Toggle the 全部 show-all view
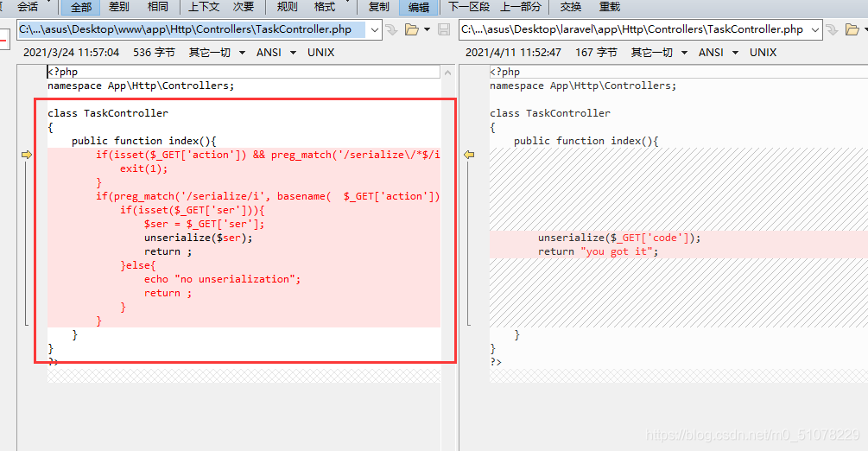Screen dimensions: 868x451 pyautogui.click(x=81, y=7)
